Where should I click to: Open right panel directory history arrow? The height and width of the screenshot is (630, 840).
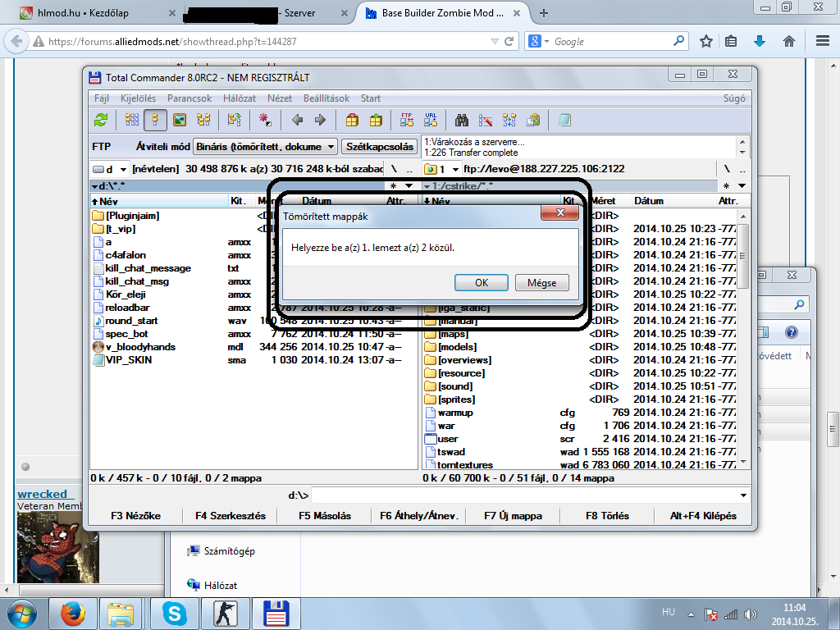pyautogui.click(x=742, y=186)
